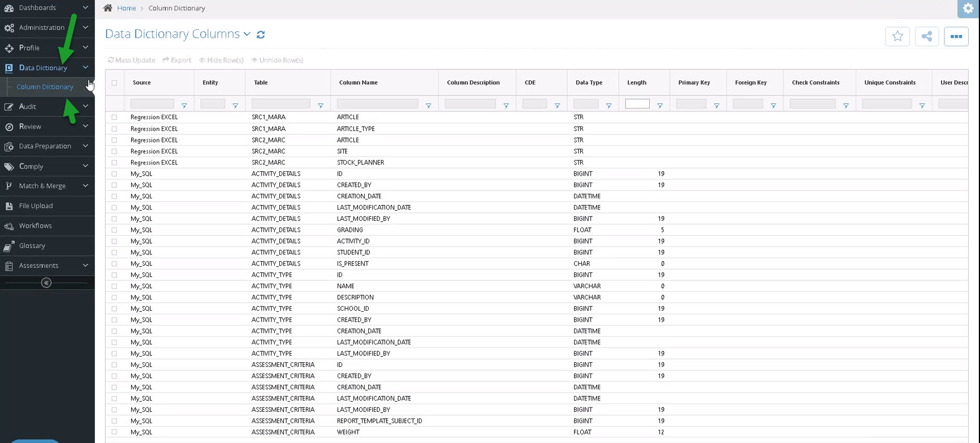Click the Workflows sidebar icon
Image resolution: width=980 pixels, height=443 pixels.
9,226
